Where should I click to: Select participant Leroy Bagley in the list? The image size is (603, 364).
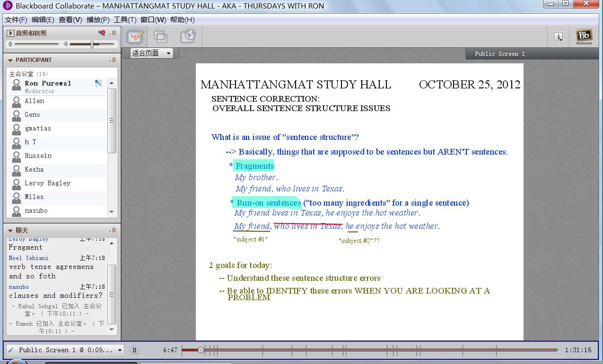[58, 183]
